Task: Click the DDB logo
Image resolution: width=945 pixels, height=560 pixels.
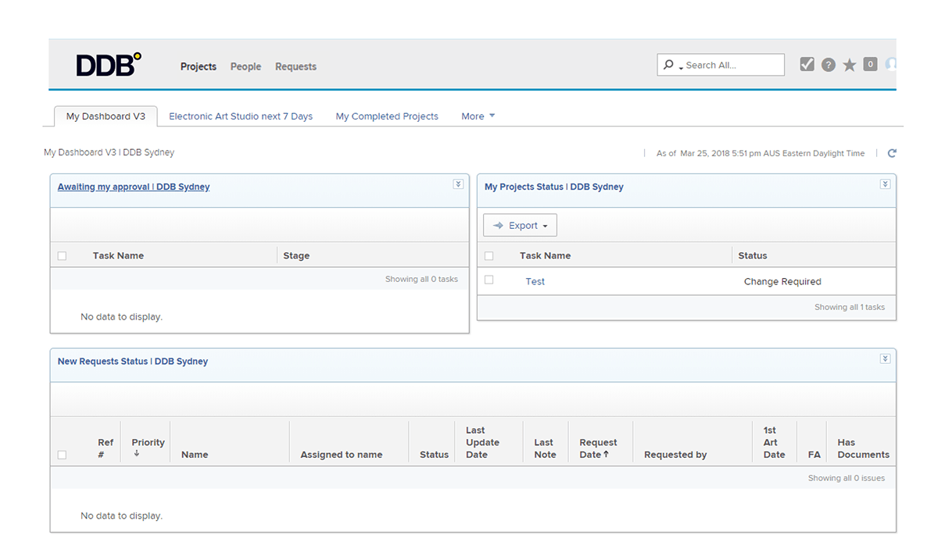Action: (109, 65)
